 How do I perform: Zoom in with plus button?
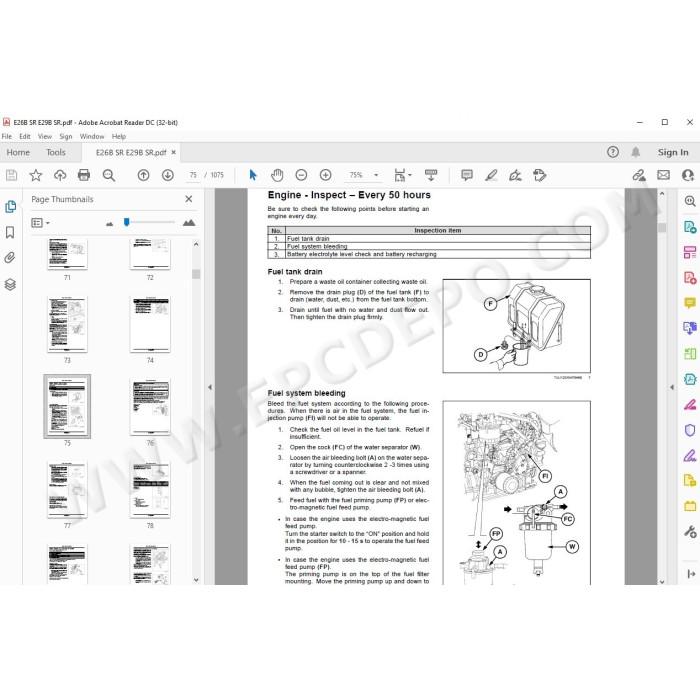[x=326, y=175]
